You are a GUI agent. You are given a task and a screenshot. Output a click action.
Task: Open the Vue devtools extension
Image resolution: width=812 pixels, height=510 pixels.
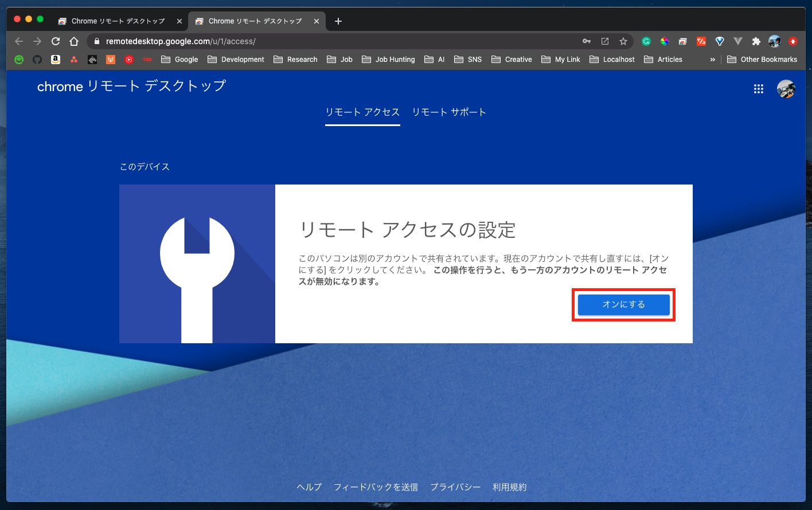pos(738,41)
